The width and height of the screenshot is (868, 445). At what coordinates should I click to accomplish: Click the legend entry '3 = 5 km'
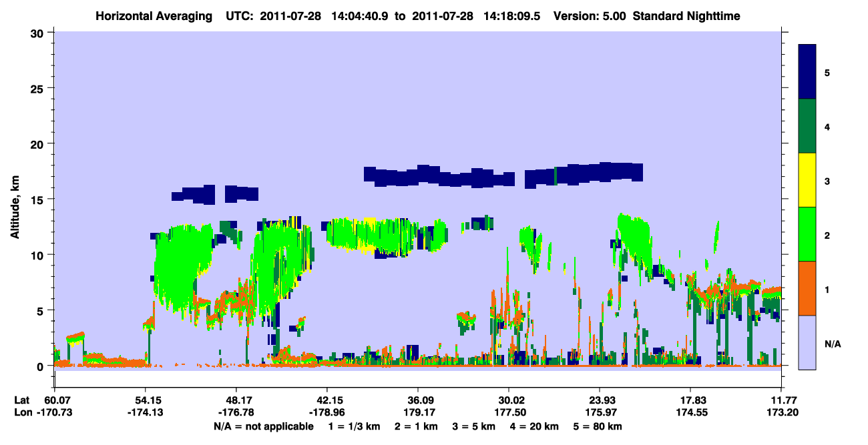(x=474, y=426)
